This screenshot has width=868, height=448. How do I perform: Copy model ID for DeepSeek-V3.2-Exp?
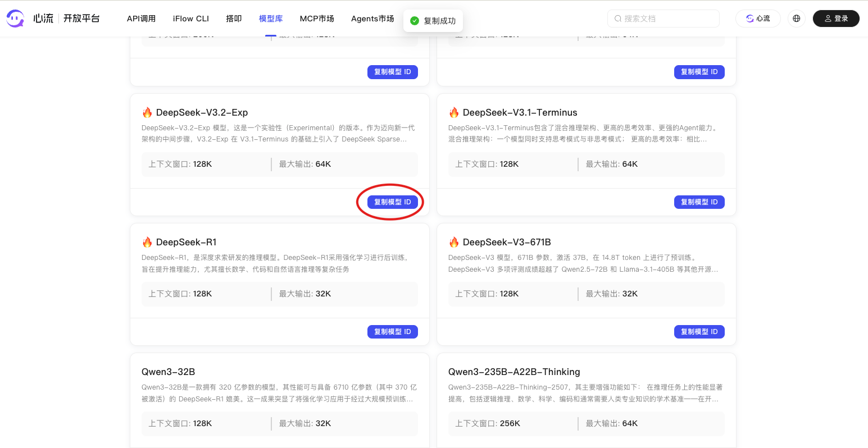(393, 202)
